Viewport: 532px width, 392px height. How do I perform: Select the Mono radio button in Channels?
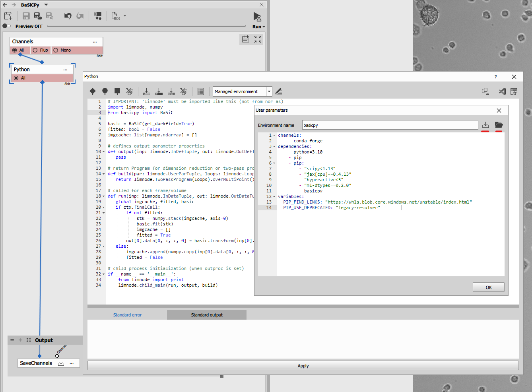click(56, 50)
